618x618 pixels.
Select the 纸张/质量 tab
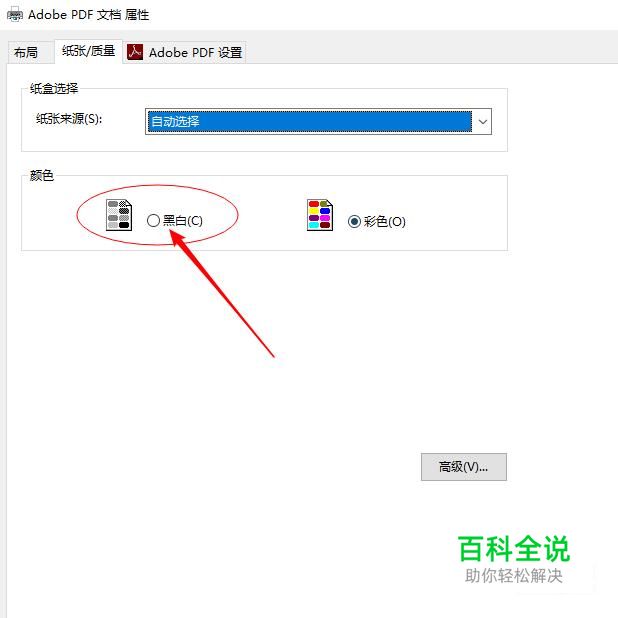coord(89,51)
